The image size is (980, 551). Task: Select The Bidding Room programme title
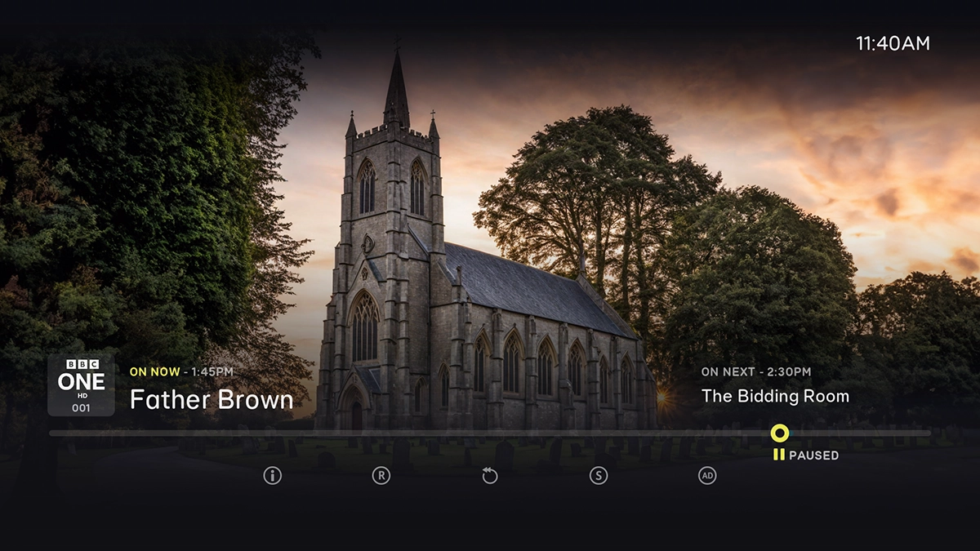coord(777,397)
